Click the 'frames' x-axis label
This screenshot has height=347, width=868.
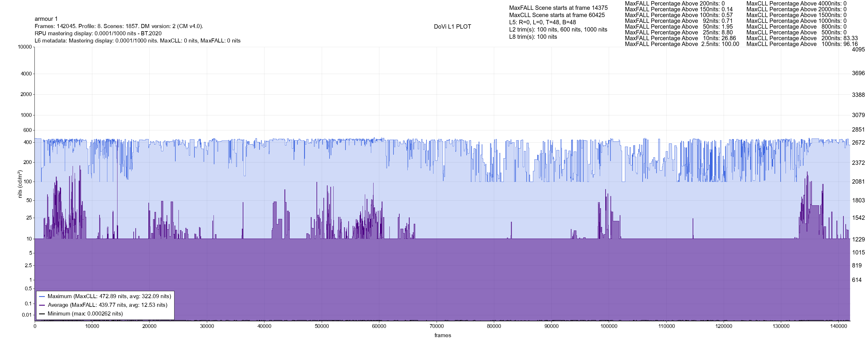click(442, 335)
